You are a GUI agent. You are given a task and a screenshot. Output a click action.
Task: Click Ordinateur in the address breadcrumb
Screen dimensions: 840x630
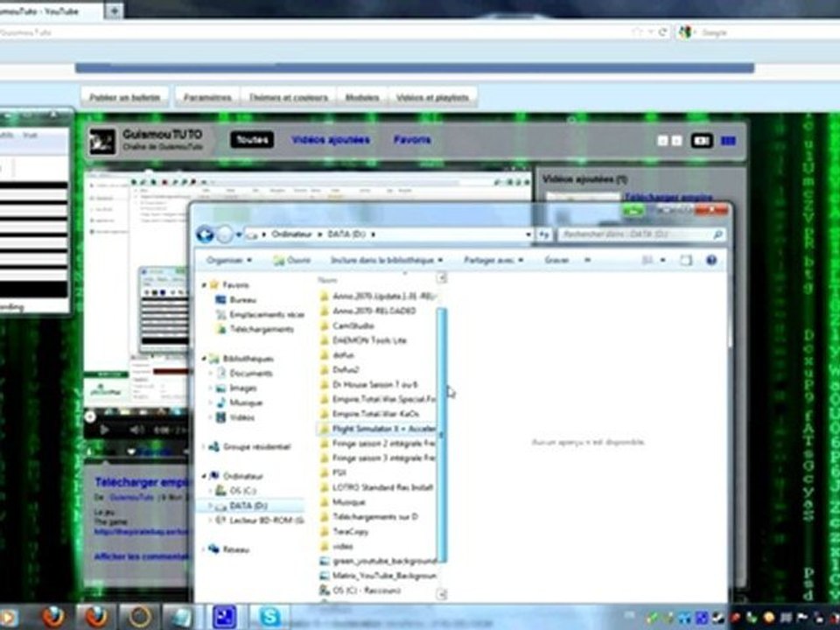click(290, 234)
